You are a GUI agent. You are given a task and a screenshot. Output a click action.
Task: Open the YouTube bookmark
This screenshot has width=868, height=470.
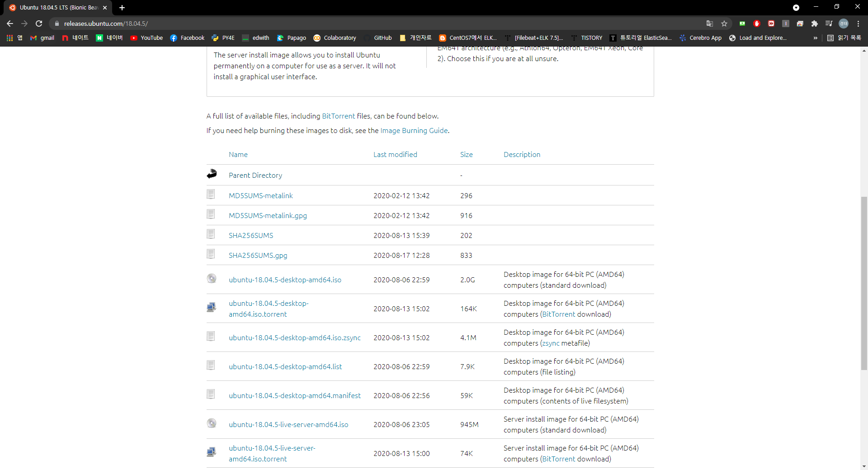(146, 38)
